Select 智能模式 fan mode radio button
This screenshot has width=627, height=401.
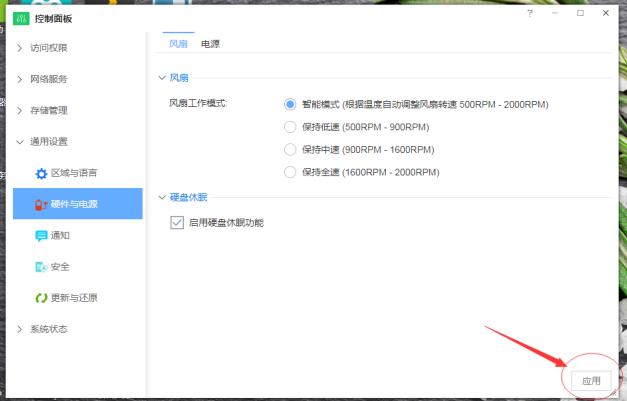pyautogui.click(x=290, y=104)
